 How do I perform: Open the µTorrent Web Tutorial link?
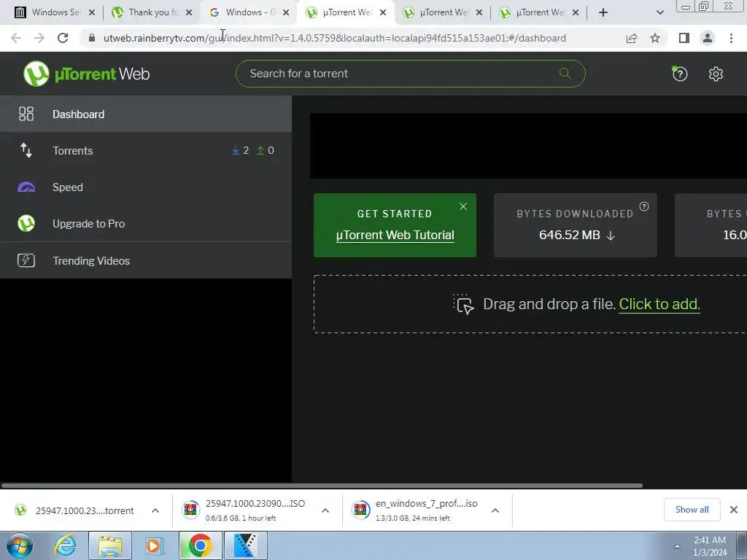point(395,236)
